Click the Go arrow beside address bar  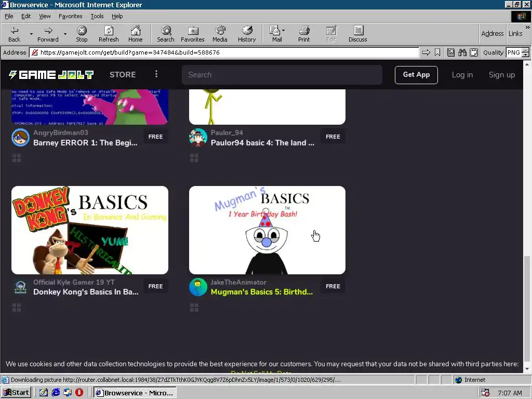[426, 52]
